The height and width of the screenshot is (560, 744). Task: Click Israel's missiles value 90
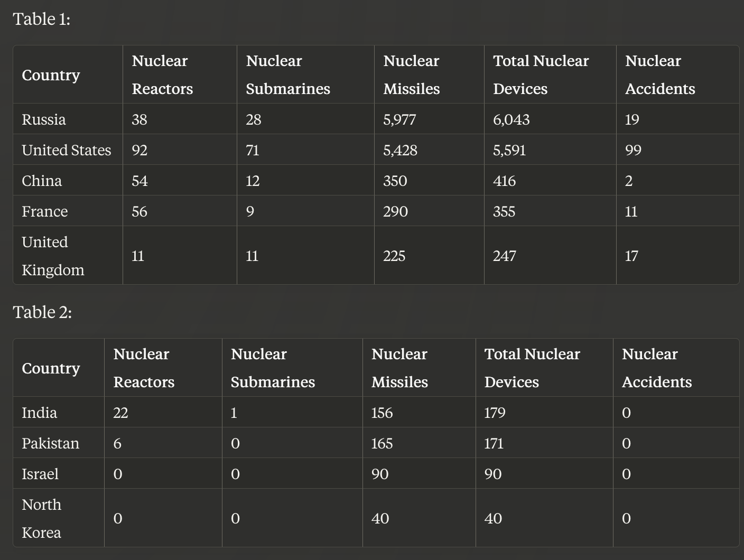pyautogui.click(x=380, y=474)
